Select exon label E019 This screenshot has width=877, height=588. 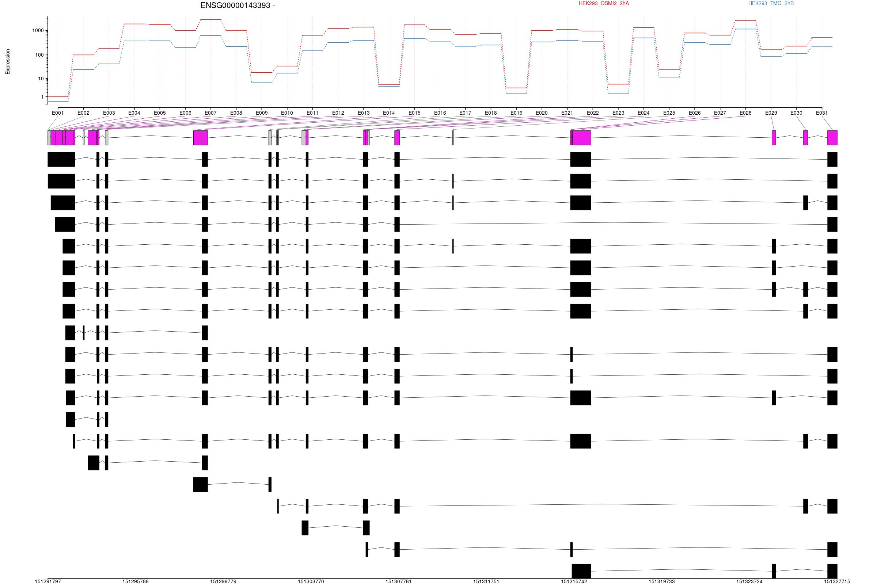(x=516, y=113)
